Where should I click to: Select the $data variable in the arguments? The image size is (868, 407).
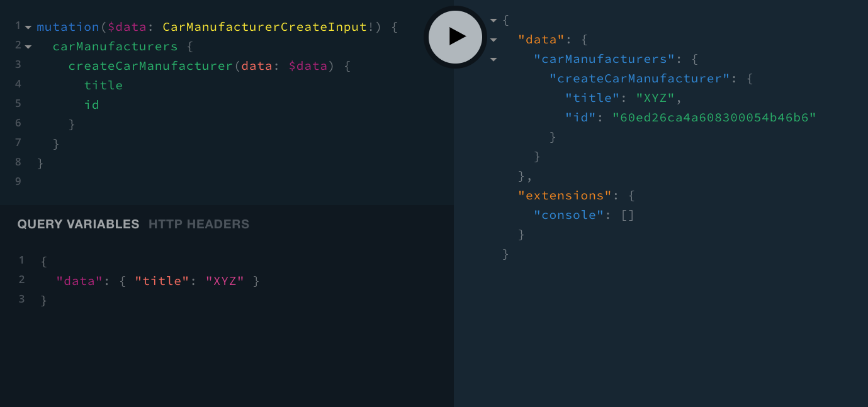[308, 65]
